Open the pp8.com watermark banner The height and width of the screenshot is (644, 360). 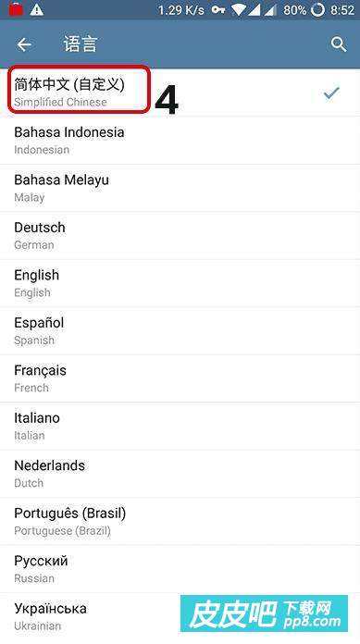(x=265, y=613)
